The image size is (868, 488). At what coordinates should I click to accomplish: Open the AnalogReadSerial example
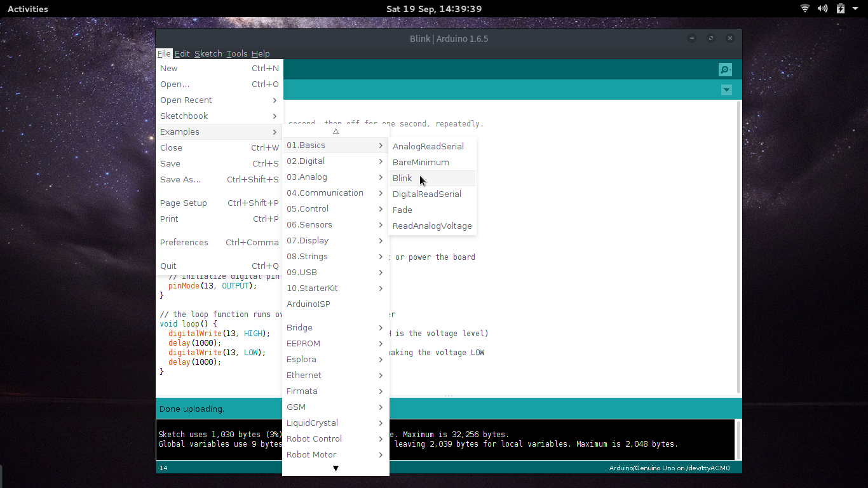(x=432, y=147)
